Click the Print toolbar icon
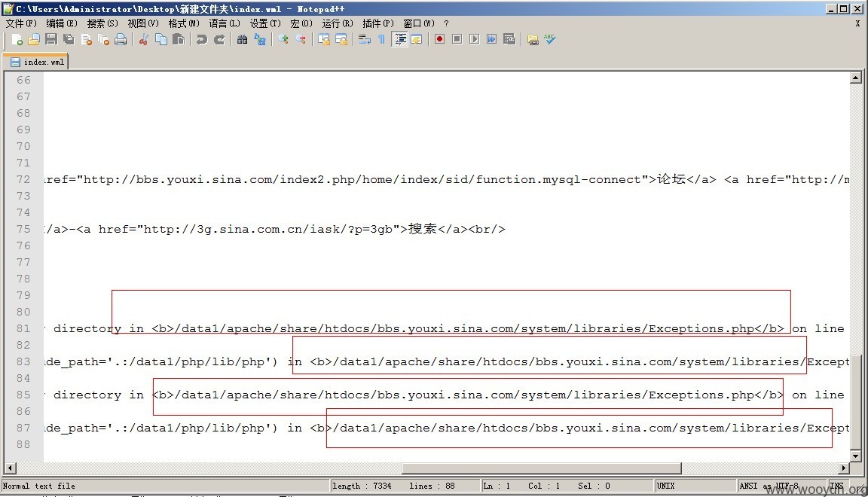This screenshot has height=497, width=868. click(121, 39)
